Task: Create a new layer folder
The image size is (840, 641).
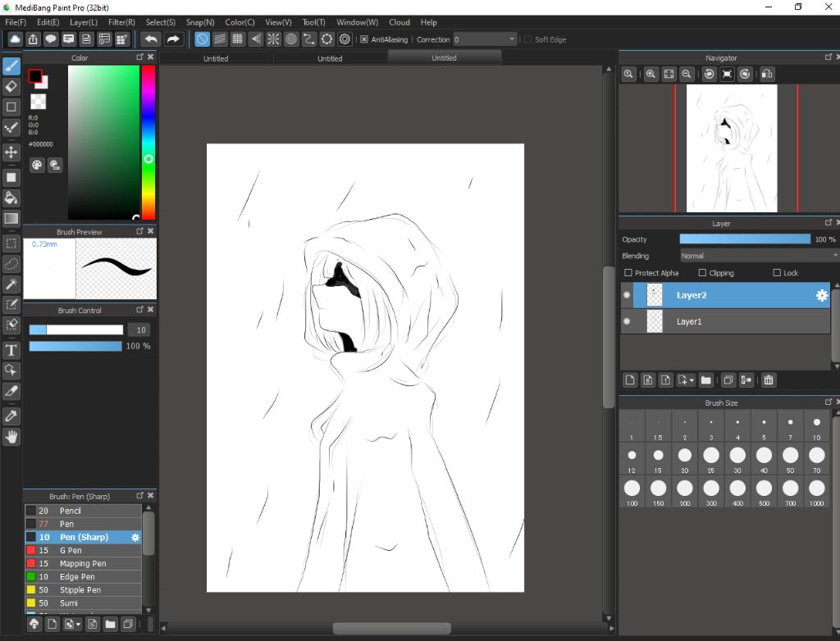Action: pos(705,380)
